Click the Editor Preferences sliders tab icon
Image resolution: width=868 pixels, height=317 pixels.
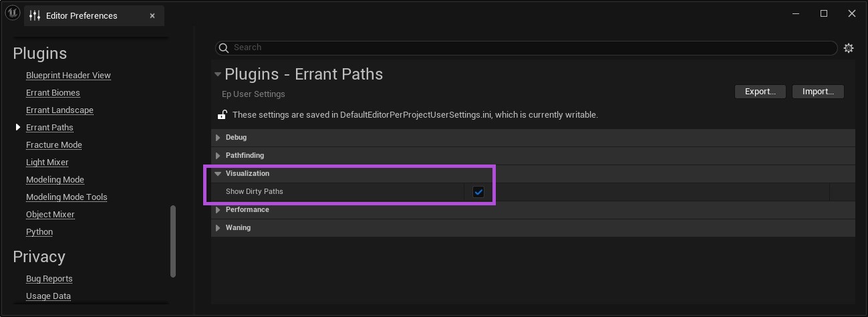click(35, 15)
